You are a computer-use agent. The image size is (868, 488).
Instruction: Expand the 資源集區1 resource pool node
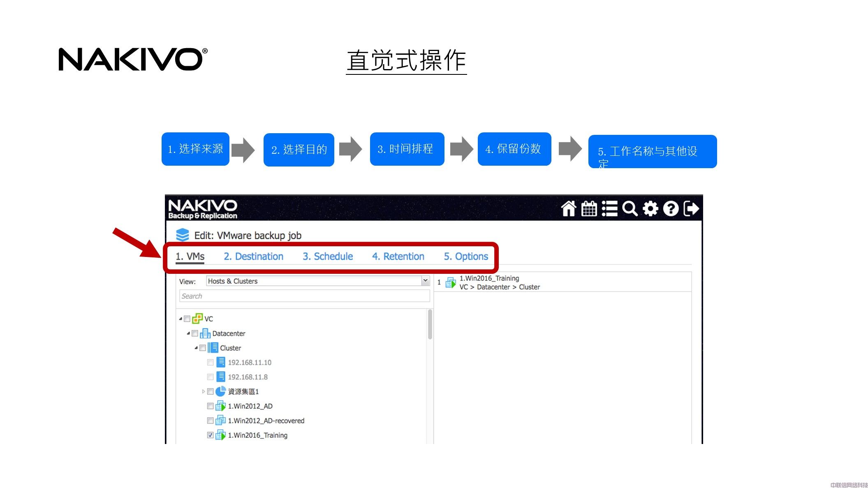pyautogui.click(x=203, y=391)
